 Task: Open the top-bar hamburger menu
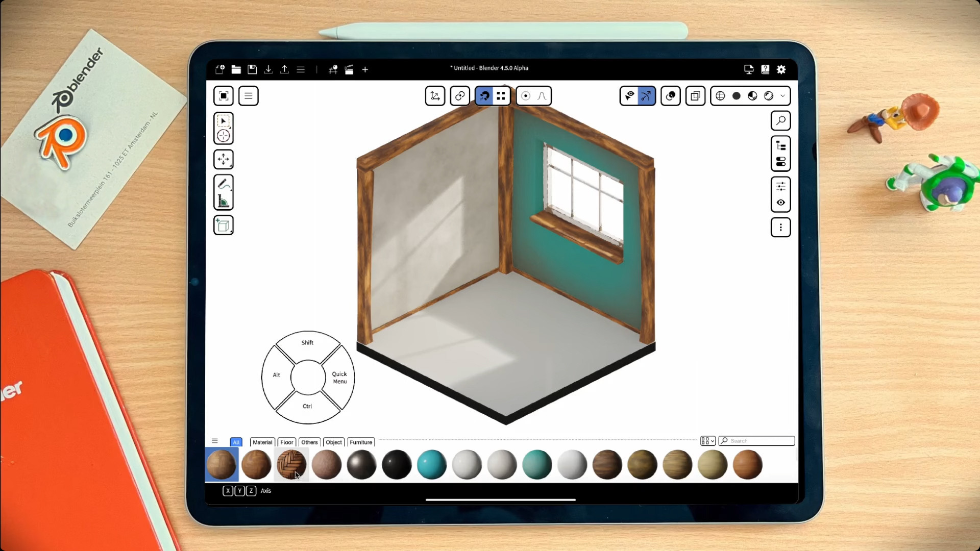click(301, 69)
